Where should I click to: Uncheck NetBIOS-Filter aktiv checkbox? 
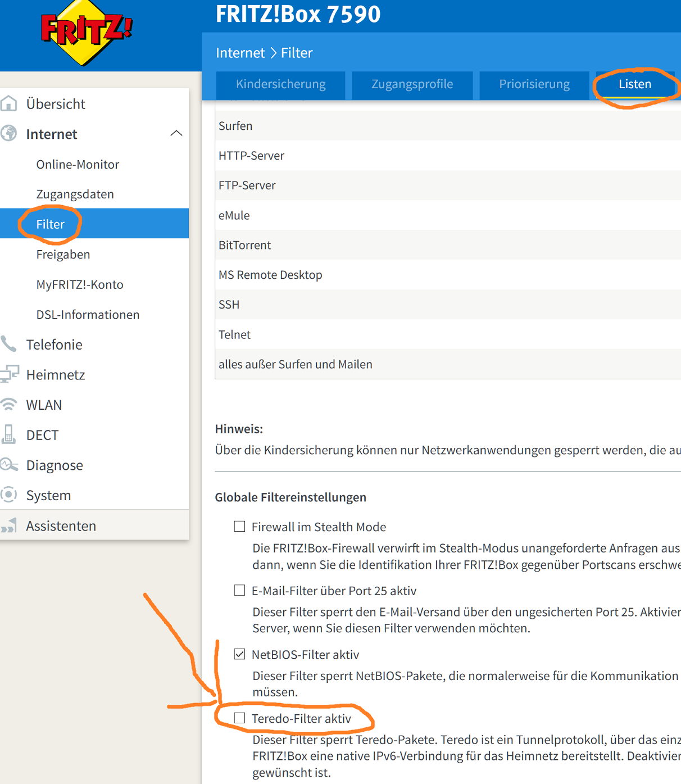[240, 654]
